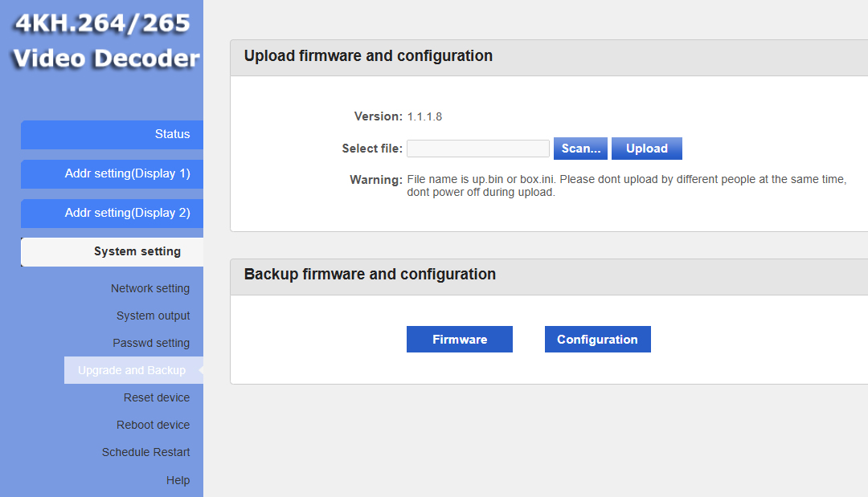Screen dimensions: 868x497
Task: Go to Addr setting(Display 2)
Action: coord(112,213)
